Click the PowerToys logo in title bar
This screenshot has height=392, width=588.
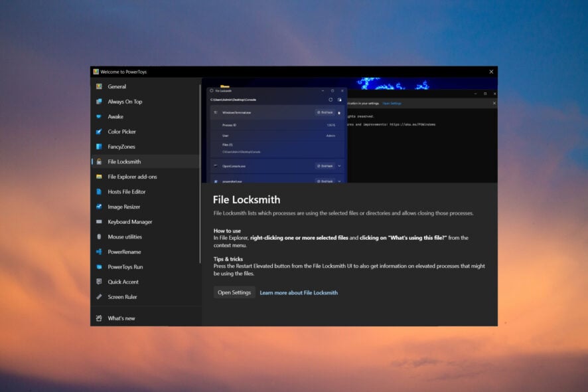click(x=96, y=72)
